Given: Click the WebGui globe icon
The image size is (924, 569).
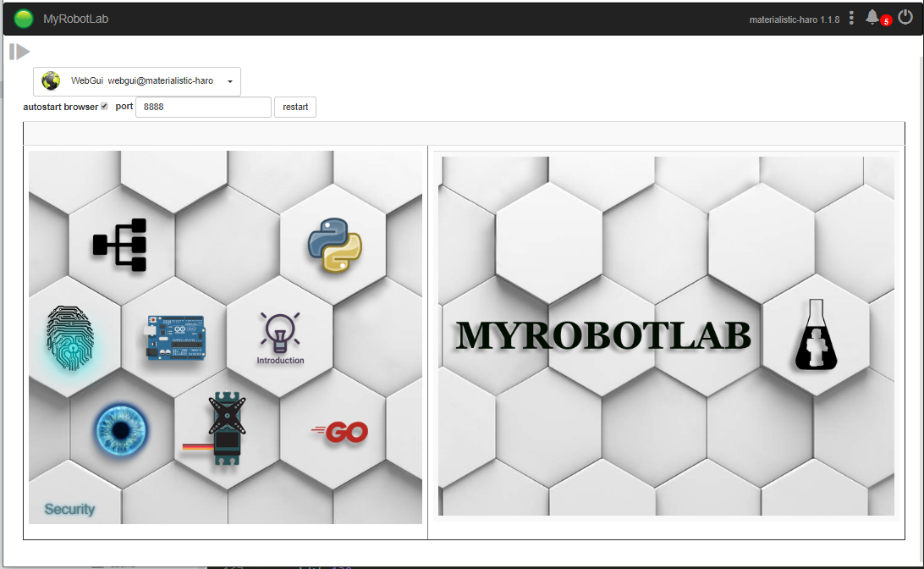Looking at the screenshot, I should click(52, 80).
